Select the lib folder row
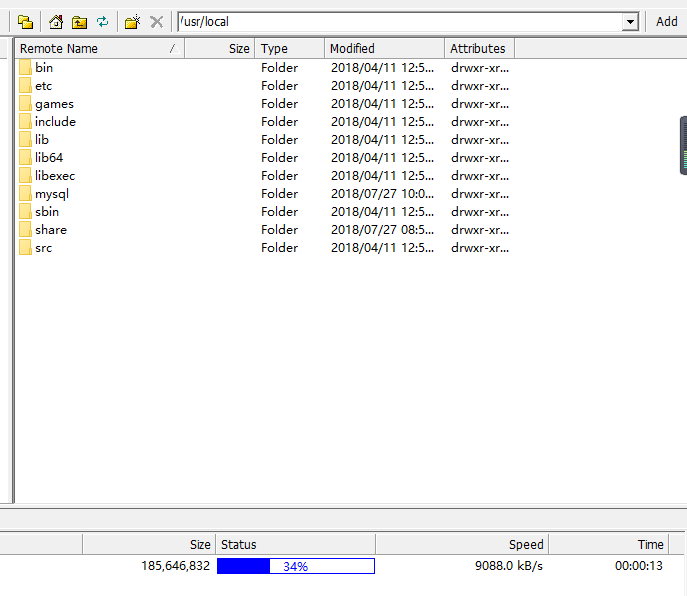 pos(264,139)
